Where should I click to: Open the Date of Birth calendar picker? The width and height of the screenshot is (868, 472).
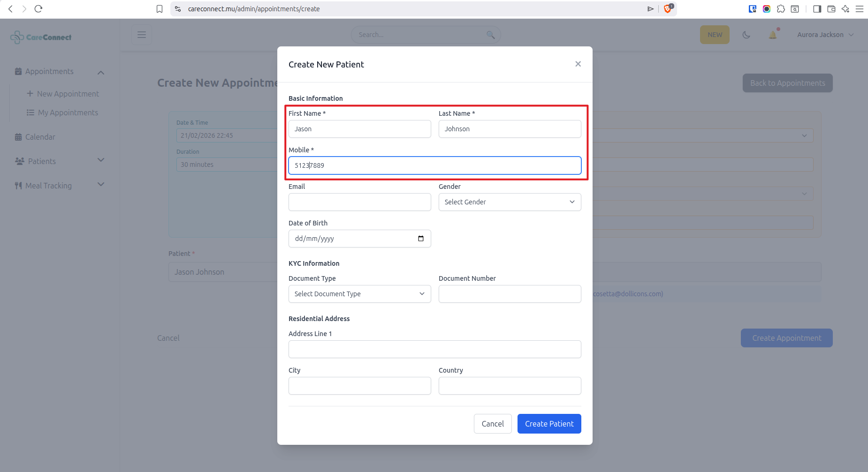[421, 239]
